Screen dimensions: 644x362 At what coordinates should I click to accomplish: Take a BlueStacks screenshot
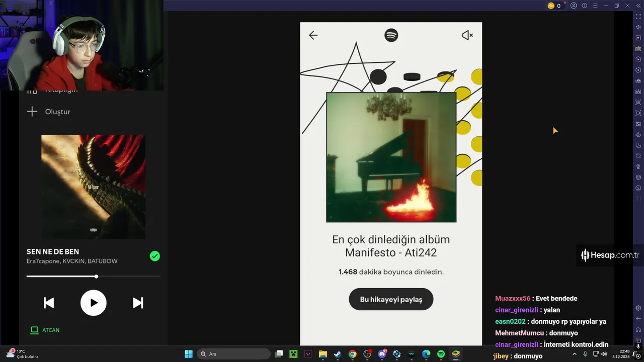coord(638,102)
